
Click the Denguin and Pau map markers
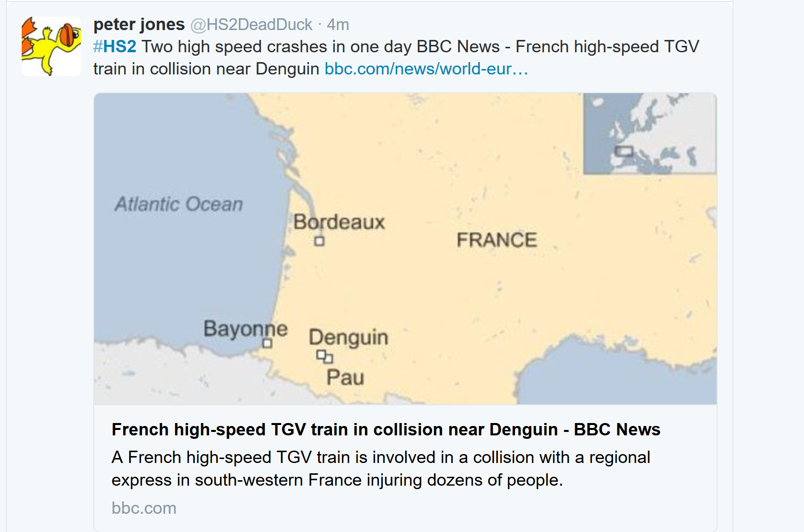pyautogui.click(x=325, y=356)
